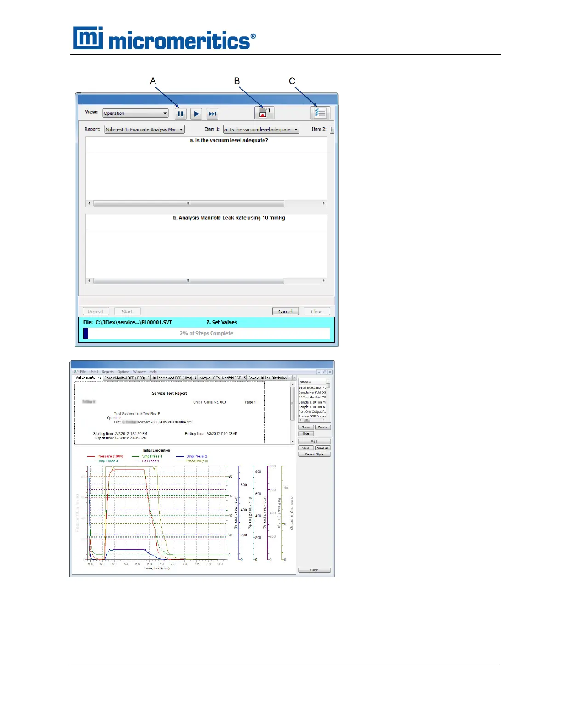Click Close in the test dialog

click(316, 312)
